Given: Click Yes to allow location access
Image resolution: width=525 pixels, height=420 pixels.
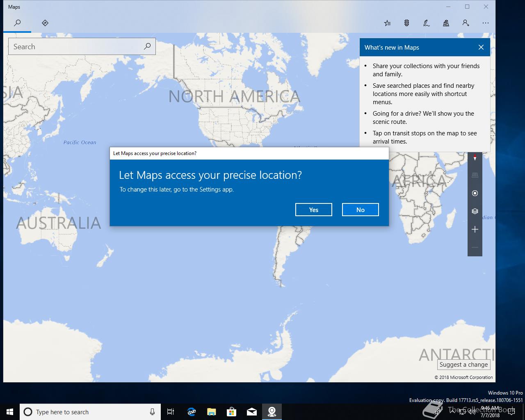Looking at the screenshot, I should tap(314, 210).
